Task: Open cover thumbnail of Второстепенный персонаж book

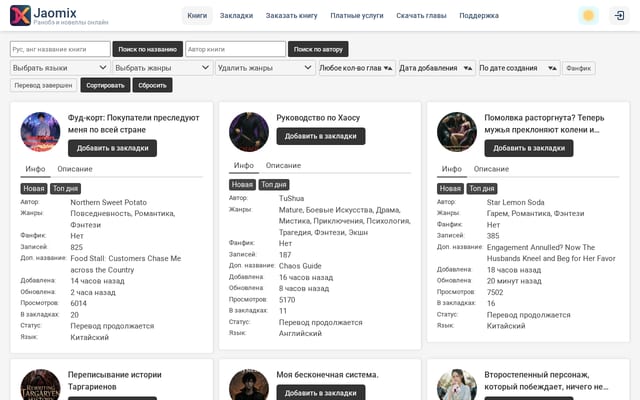Action: pos(457,385)
